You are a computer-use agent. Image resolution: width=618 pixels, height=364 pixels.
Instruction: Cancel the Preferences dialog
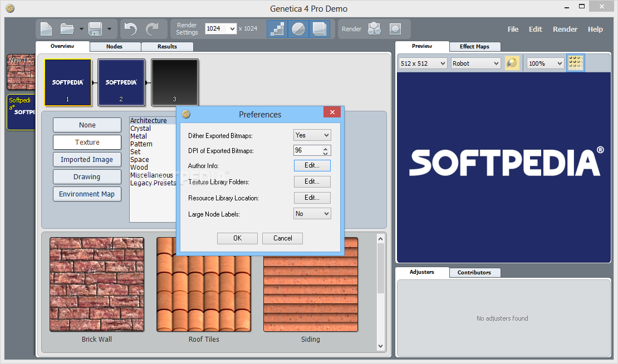(x=283, y=238)
